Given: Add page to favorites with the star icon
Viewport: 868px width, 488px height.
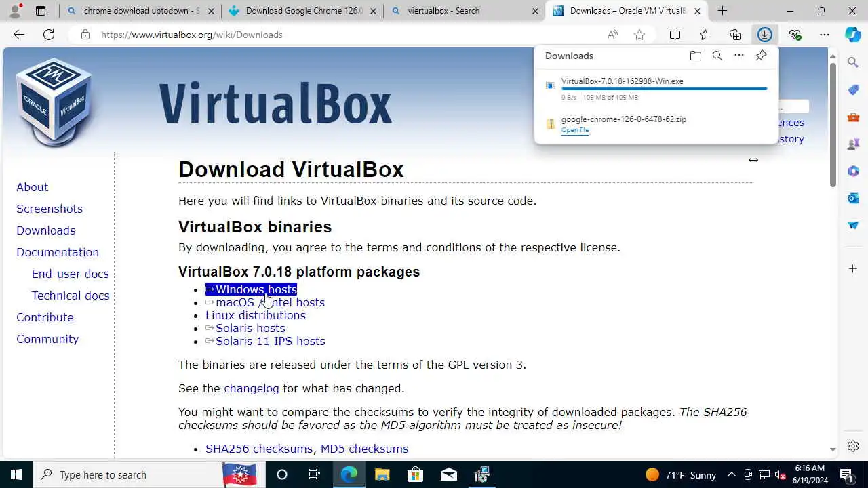Looking at the screenshot, I should 639,35.
